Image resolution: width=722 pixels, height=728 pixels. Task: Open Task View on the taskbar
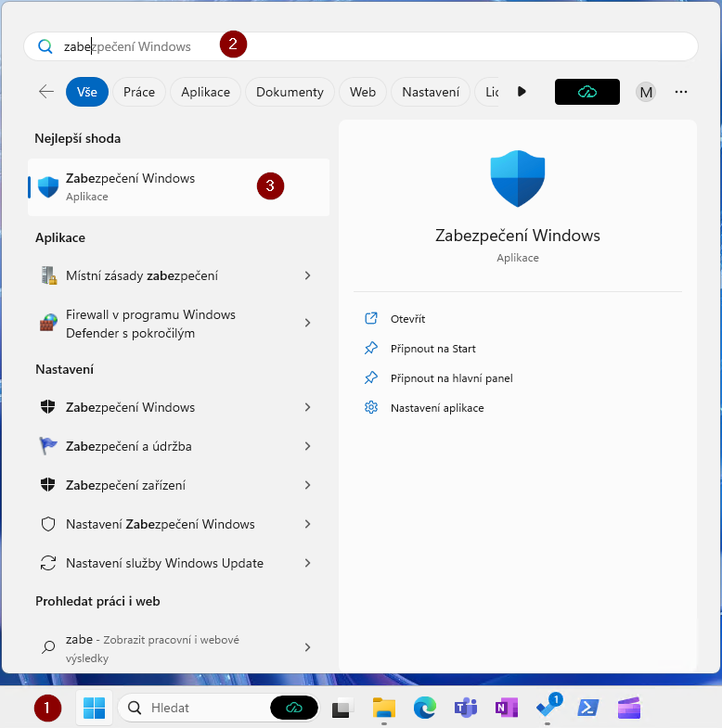(x=342, y=708)
